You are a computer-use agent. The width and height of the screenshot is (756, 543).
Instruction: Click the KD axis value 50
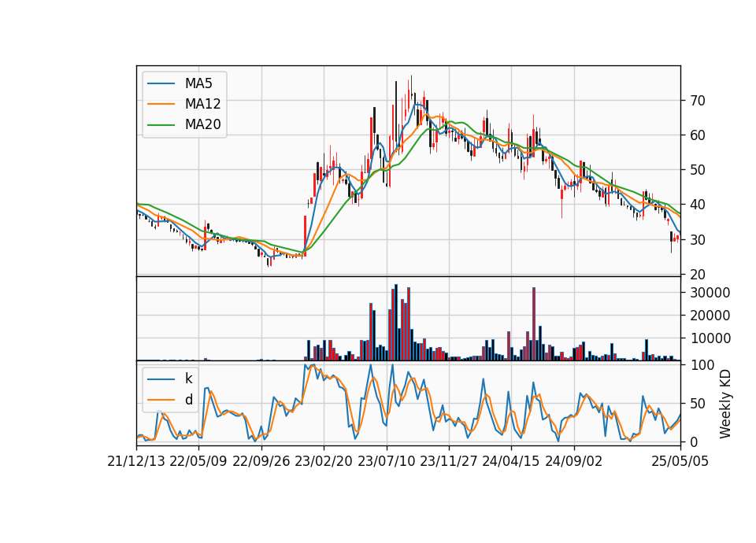pyautogui.click(x=698, y=404)
